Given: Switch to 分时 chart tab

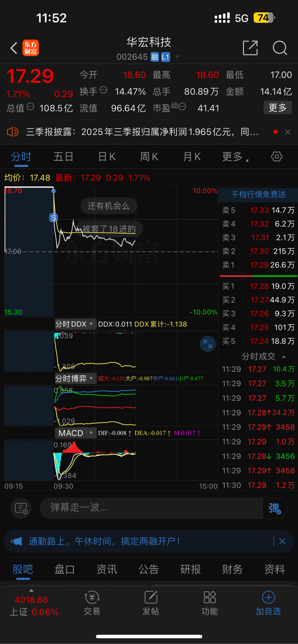Looking at the screenshot, I should 21,157.
